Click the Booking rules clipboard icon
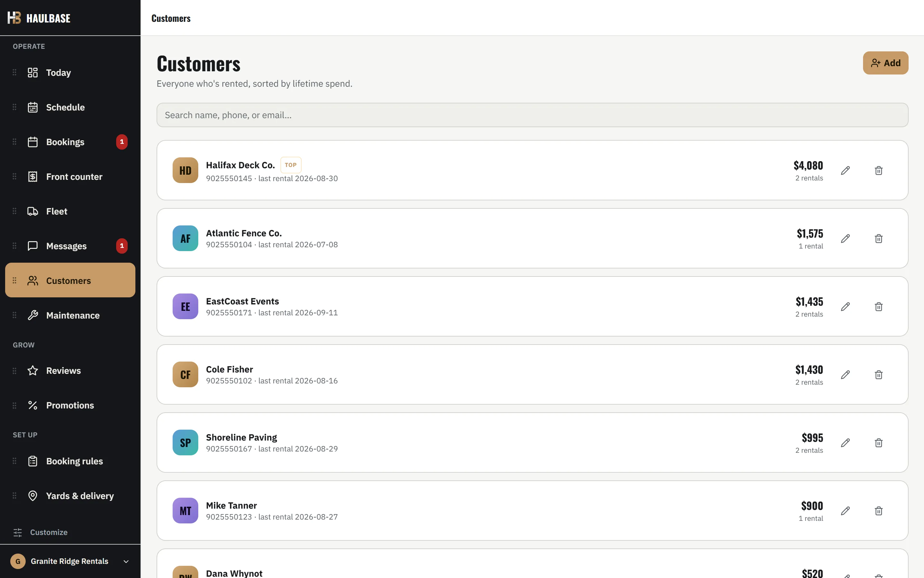This screenshot has width=924, height=578. pyautogui.click(x=33, y=461)
